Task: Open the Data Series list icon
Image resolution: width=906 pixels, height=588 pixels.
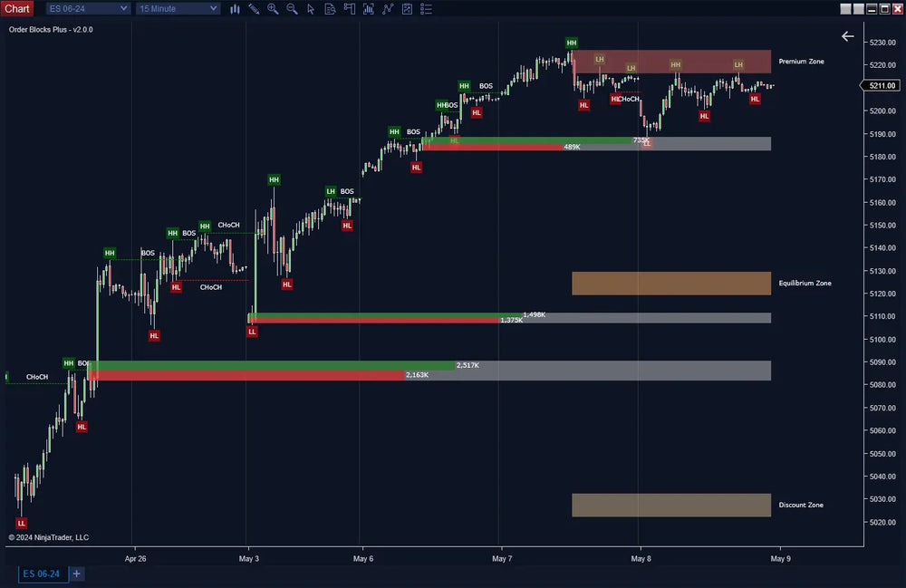Action: pyautogui.click(x=426, y=9)
